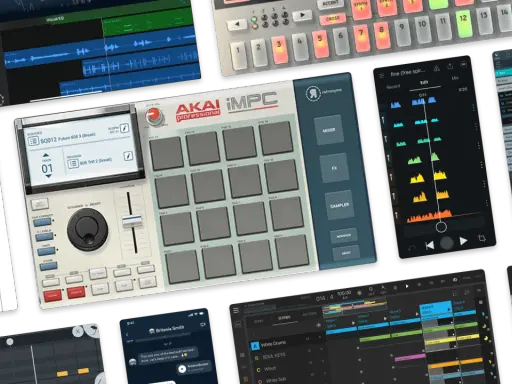Click the right arrow button on drum machine

coord(302,15)
